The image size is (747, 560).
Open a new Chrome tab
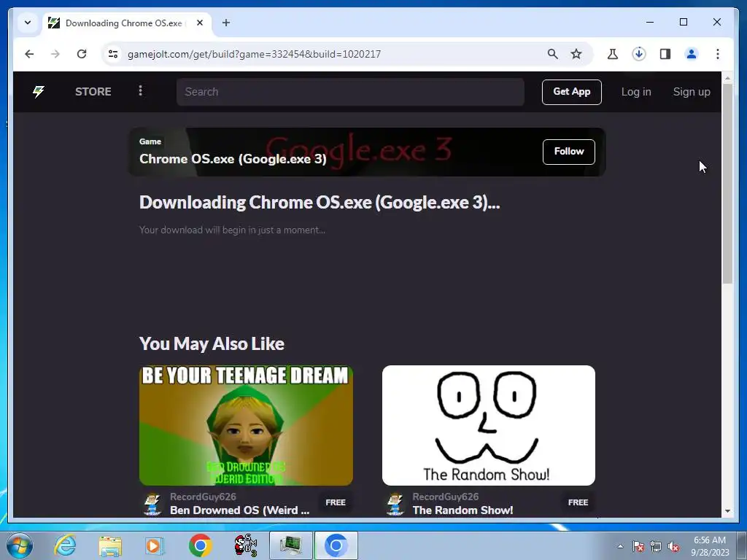tap(226, 23)
